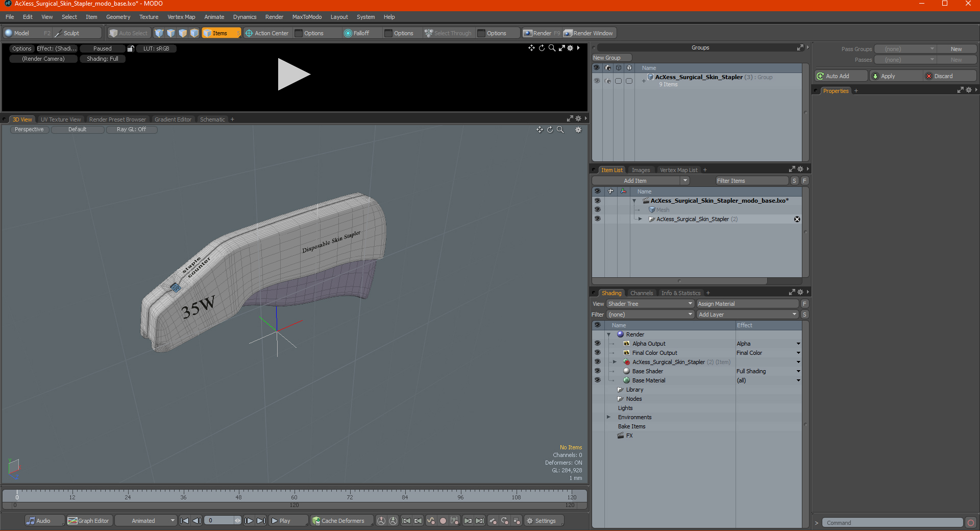Toggle visibility of AcXess_Surgical_Skin_Stapler item in Item List
Image resolution: width=980 pixels, height=531 pixels.
pos(597,219)
